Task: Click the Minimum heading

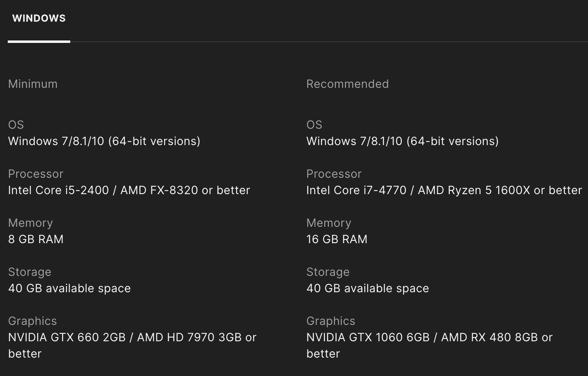Action: (x=33, y=84)
